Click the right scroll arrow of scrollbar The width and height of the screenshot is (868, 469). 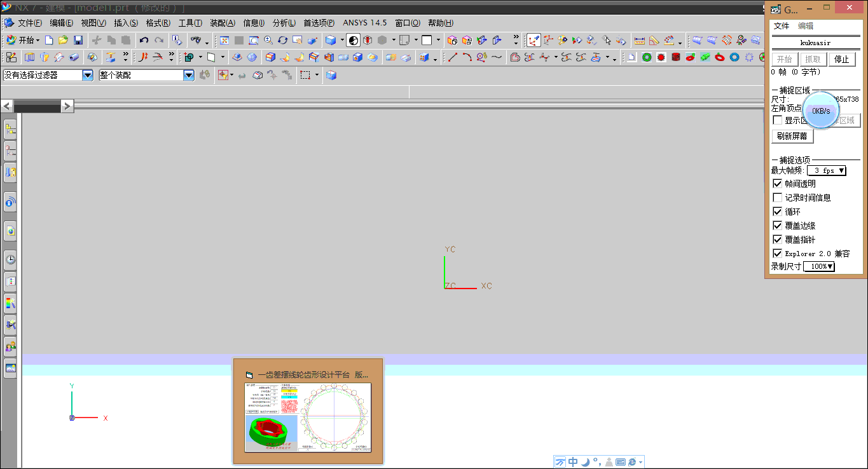[x=67, y=106]
